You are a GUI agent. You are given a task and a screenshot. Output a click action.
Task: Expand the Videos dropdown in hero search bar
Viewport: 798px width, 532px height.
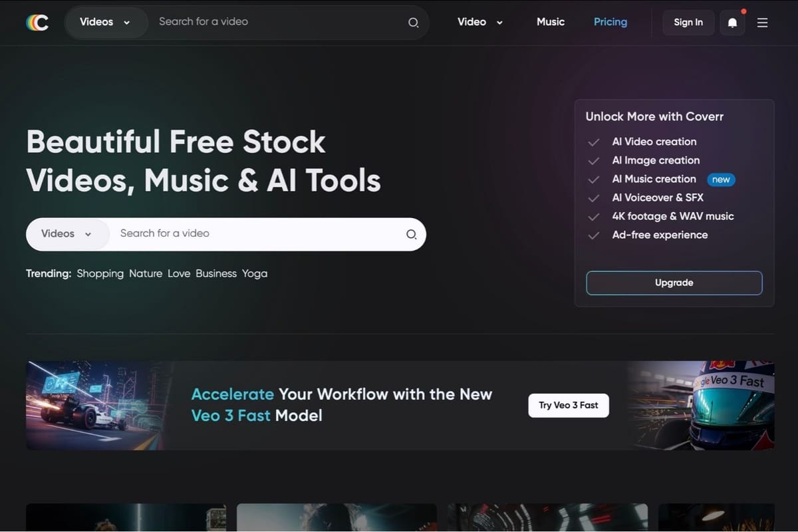click(66, 234)
